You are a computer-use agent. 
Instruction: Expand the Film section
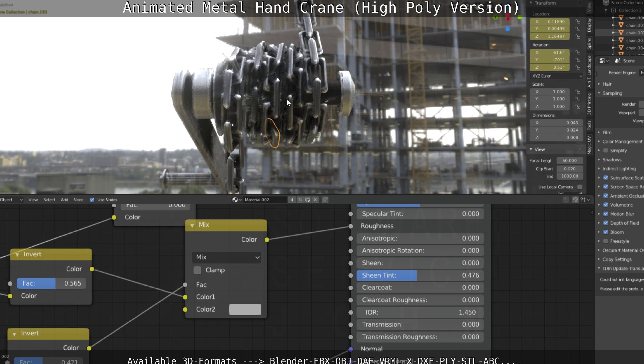pos(599,132)
